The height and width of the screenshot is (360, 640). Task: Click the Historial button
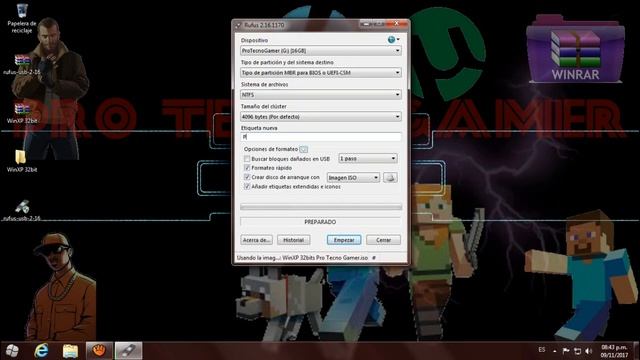[293, 240]
